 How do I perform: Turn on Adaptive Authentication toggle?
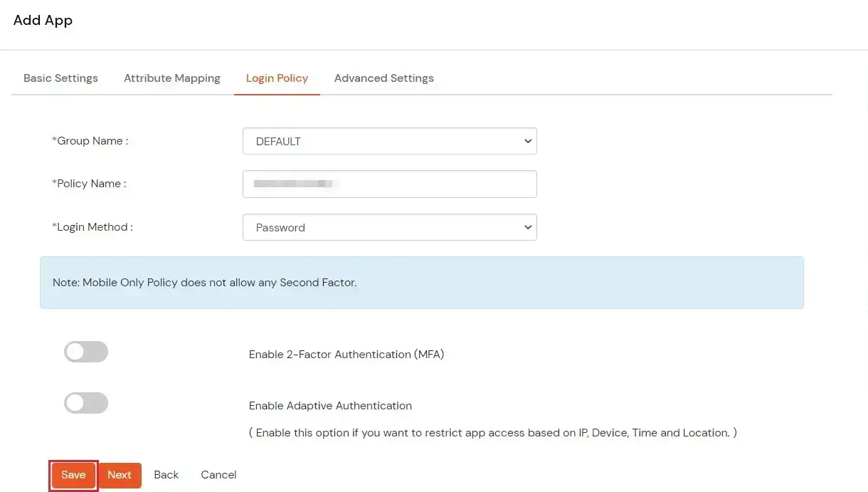pyautogui.click(x=86, y=403)
